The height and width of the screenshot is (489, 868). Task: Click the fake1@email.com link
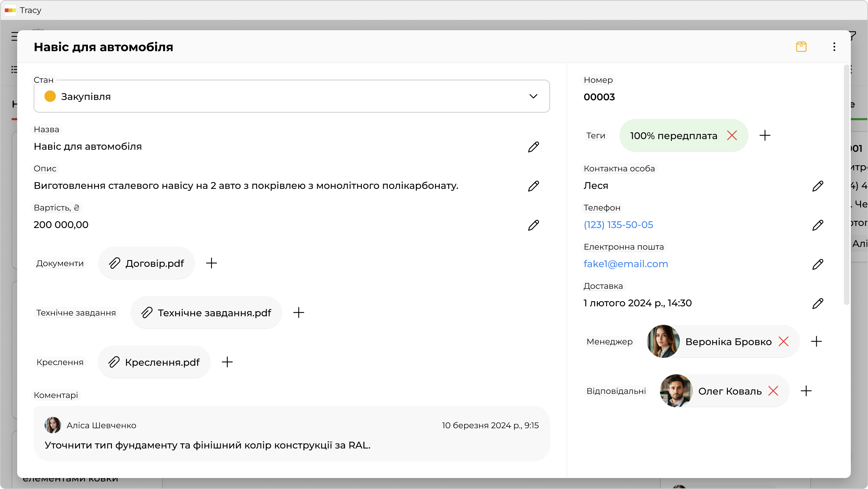(626, 264)
